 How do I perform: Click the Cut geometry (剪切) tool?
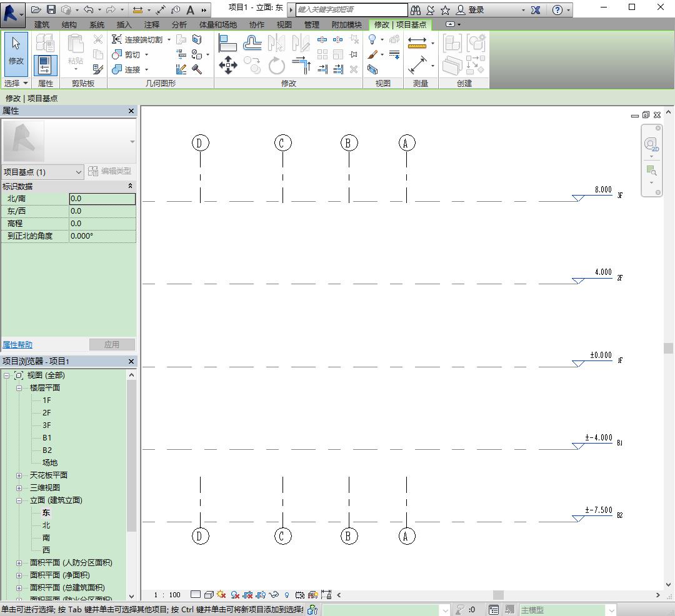pyautogui.click(x=126, y=54)
